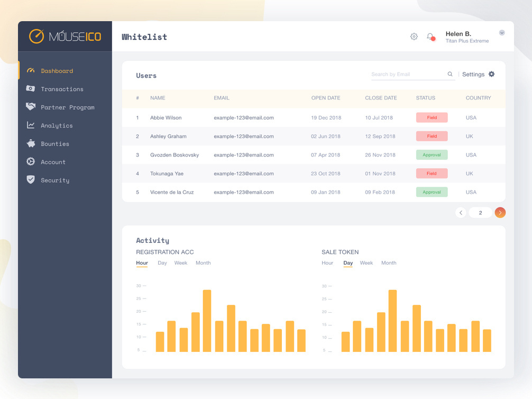Select Month tab under Registration Acc
The height and width of the screenshot is (399, 532).
point(203,263)
